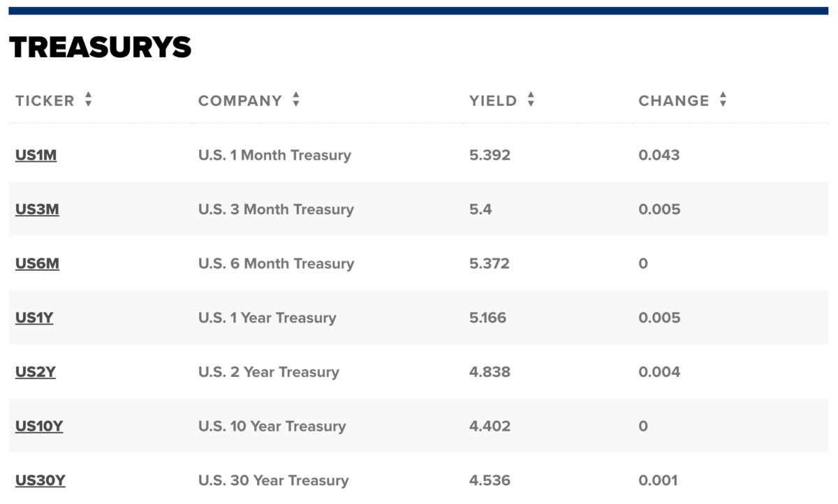This screenshot has height=504, width=838.
Task: Sort table by the Ticker sort arrows
Action: [x=88, y=100]
